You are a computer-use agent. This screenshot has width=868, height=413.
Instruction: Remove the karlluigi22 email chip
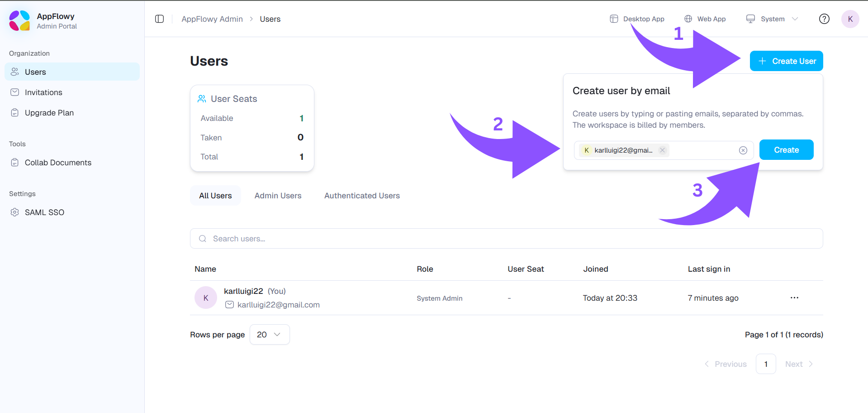click(662, 150)
